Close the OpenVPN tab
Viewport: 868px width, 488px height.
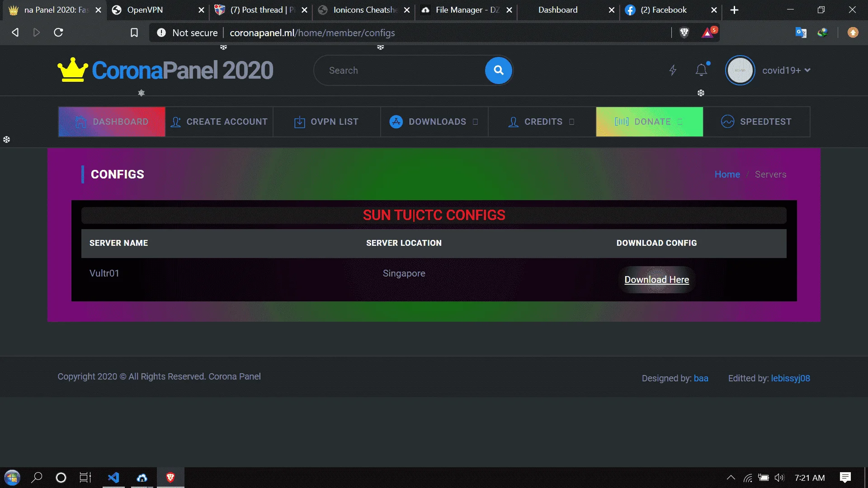coord(201,10)
